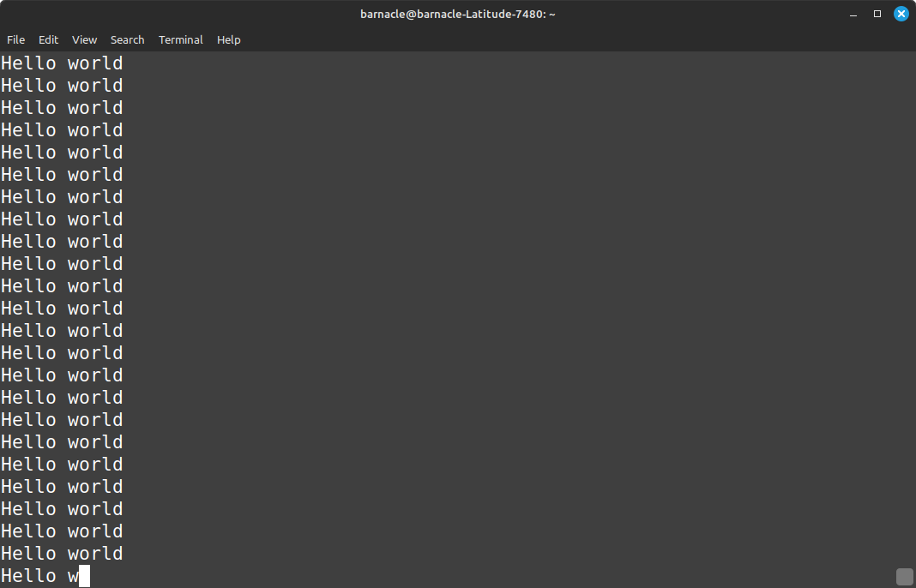The image size is (916, 588).
Task: Click 'world' in the second output line
Action: click(x=95, y=86)
